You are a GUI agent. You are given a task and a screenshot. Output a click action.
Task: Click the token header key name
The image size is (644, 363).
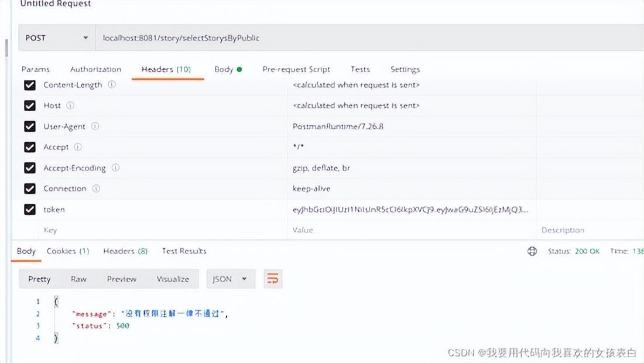pos(54,210)
